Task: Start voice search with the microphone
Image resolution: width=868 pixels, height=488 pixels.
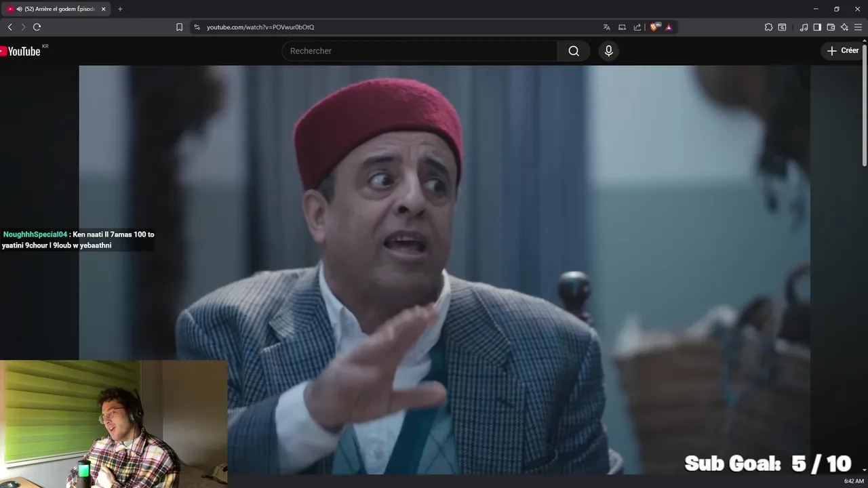Action: tap(608, 51)
